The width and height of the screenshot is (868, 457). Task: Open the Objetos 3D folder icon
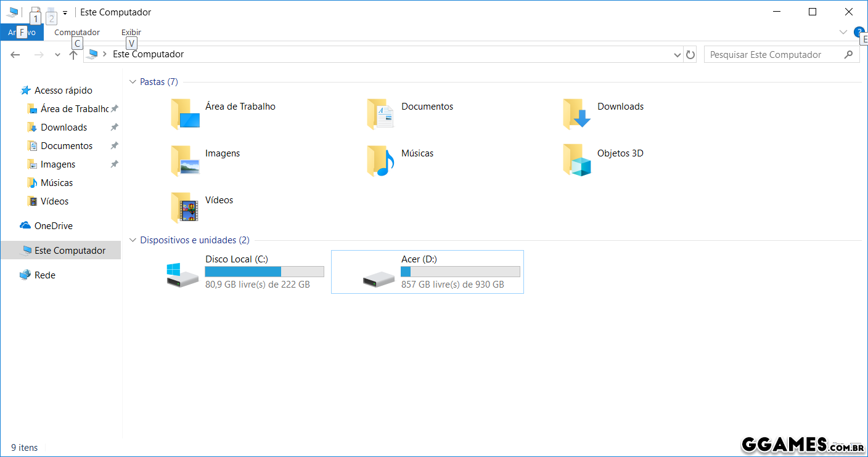(x=576, y=161)
